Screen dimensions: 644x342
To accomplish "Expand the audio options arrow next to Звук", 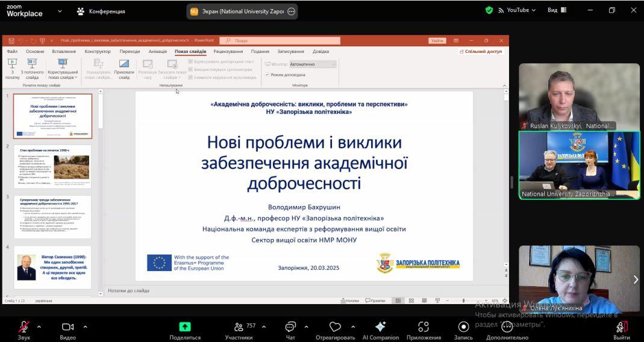I will (x=39, y=326).
